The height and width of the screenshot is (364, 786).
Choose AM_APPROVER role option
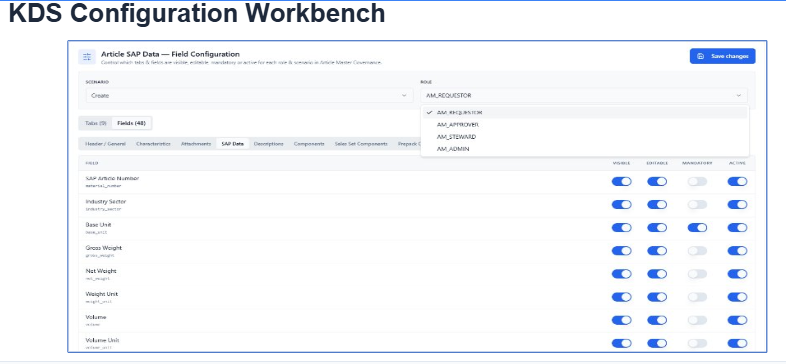[x=584, y=125]
